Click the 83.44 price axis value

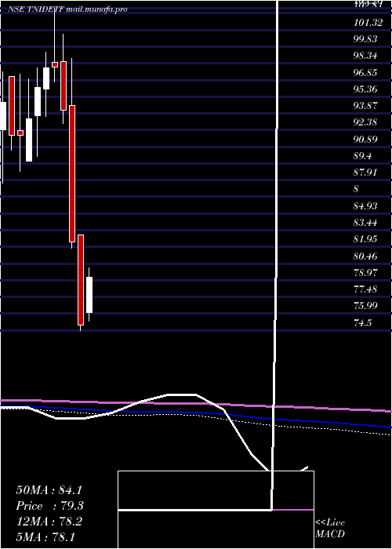point(365,222)
